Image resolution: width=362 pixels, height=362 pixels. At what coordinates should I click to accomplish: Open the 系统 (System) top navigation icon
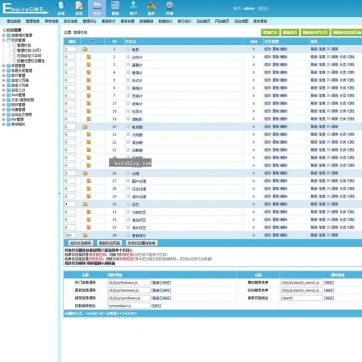point(60,8)
